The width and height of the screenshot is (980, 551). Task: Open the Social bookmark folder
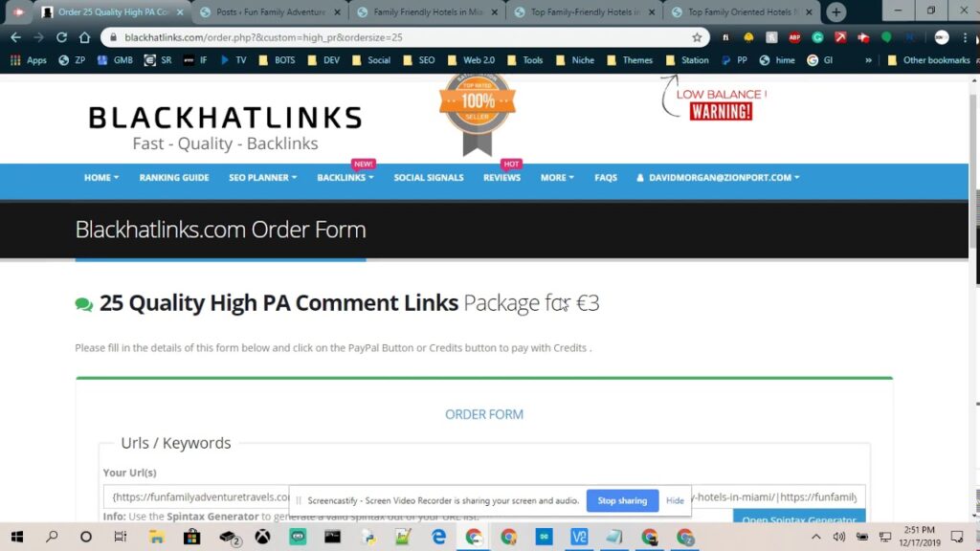371,60
